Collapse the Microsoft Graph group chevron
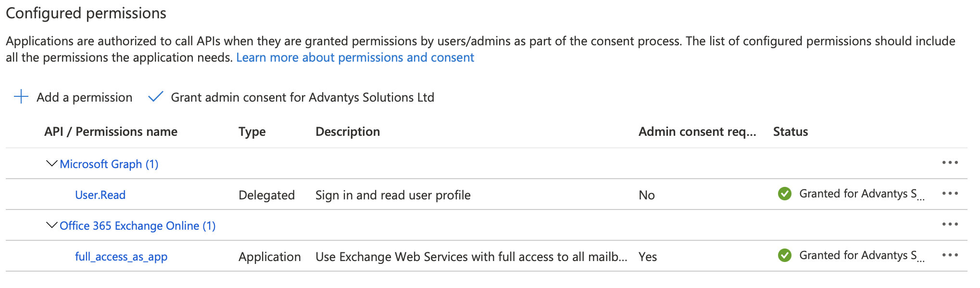The width and height of the screenshot is (980, 288). pyautogui.click(x=51, y=164)
